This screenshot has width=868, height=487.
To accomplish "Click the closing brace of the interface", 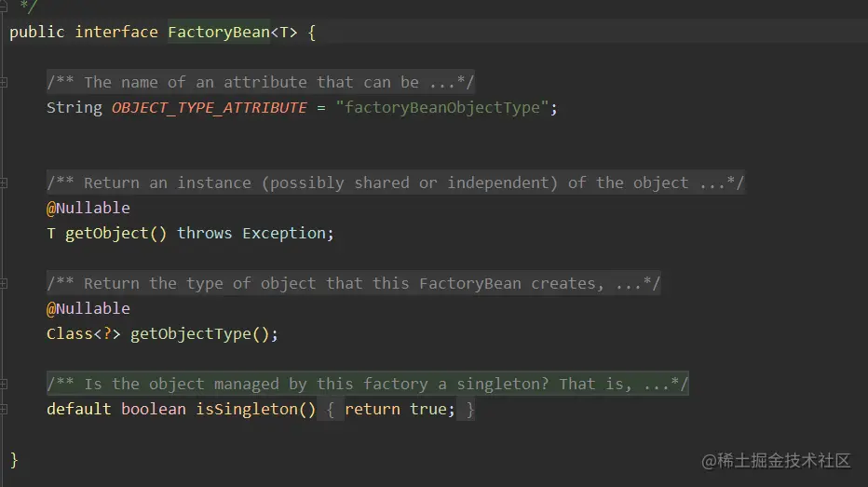I will coord(14,460).
